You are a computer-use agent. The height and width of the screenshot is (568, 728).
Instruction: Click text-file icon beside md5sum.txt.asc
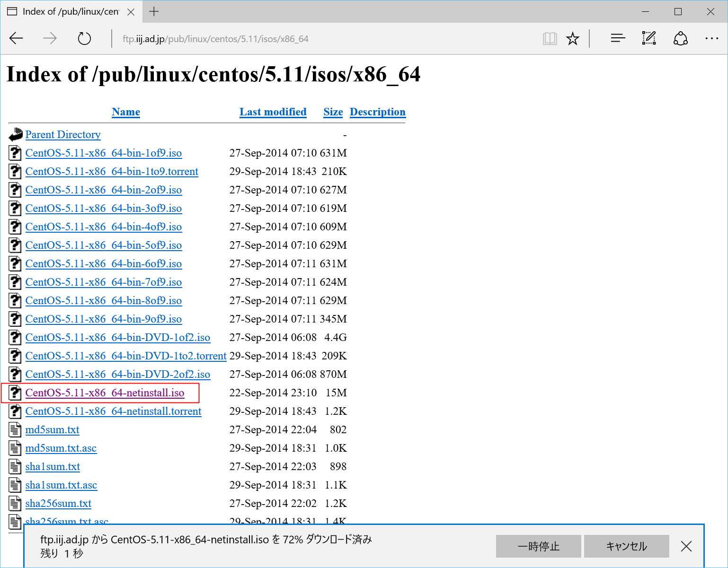tap(15, 448)
